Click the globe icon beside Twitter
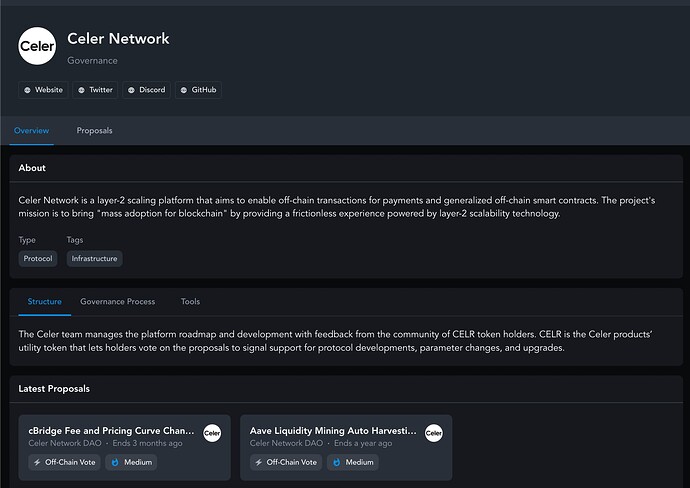 (x=81, y=90)
